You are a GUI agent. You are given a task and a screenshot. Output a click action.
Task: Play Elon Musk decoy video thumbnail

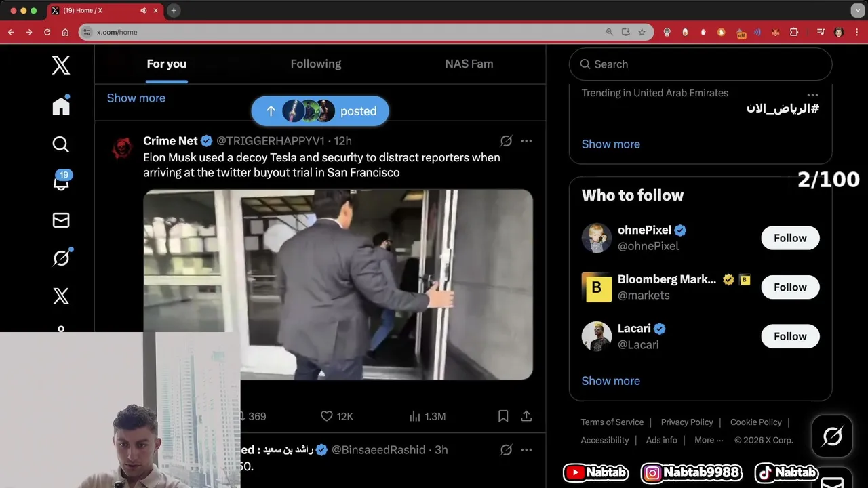pyautogui.click(x=338, y=285)
